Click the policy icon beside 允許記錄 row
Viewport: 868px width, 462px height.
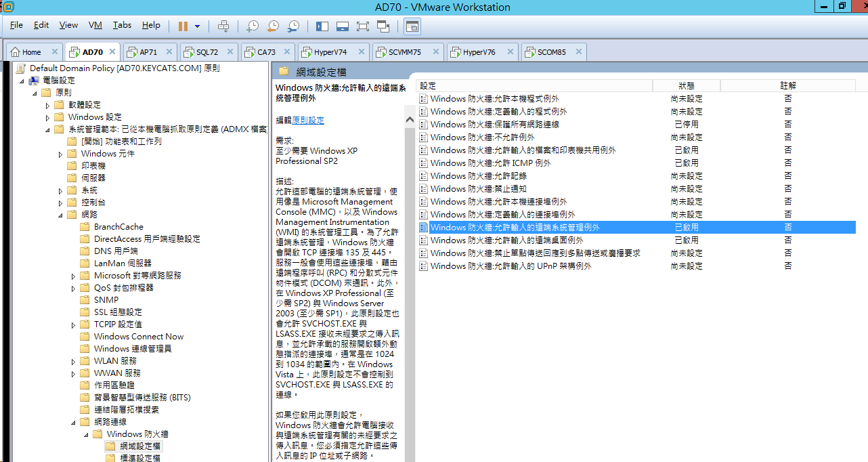[x=423, y=176]
